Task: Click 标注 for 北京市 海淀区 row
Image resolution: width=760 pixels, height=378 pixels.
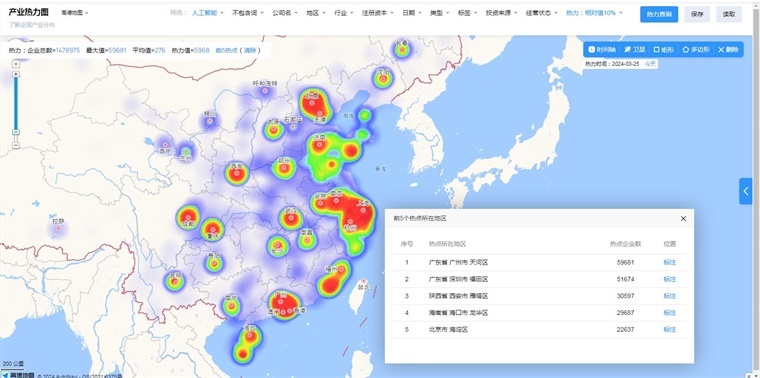Action: point(670,330)
